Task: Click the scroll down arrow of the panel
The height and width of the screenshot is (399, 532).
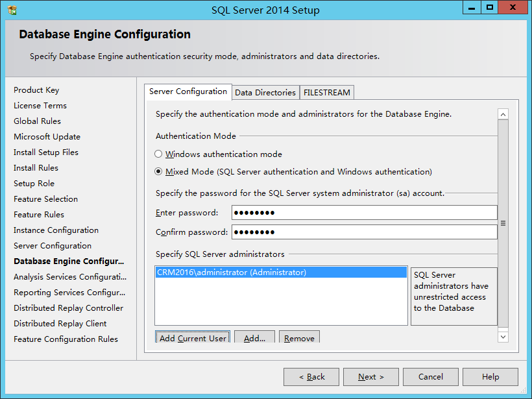Action: tap(503, 337)
